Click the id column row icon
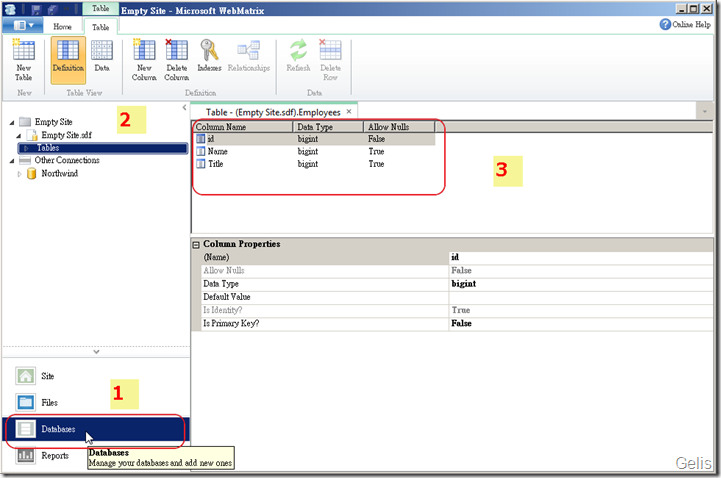Image resolution: width=721 pixels, height=478 pixels. [200, 139]
